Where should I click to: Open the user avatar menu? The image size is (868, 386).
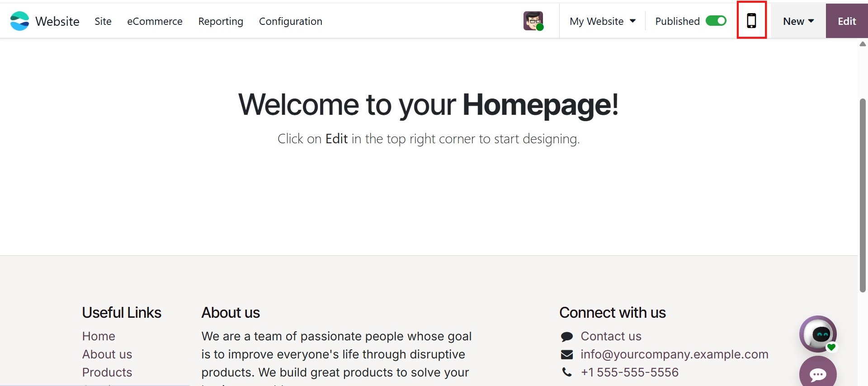tap(533, 21)
